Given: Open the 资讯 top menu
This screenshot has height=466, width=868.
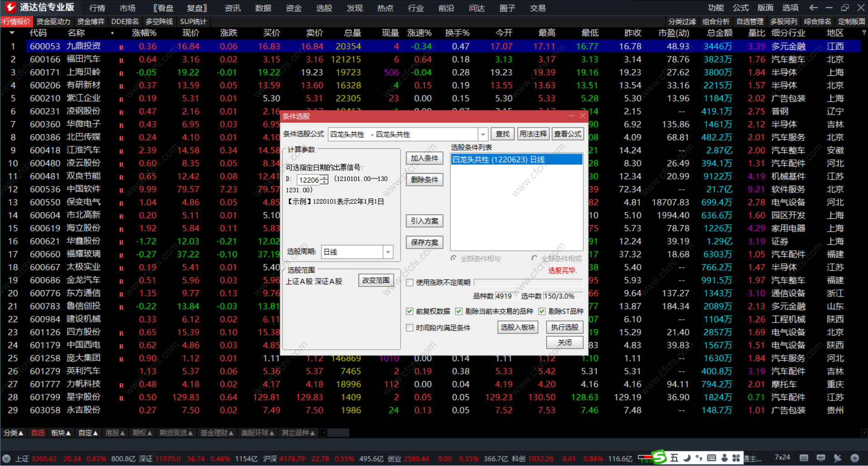Looking at the screenshot, I should tap(233, 8).
